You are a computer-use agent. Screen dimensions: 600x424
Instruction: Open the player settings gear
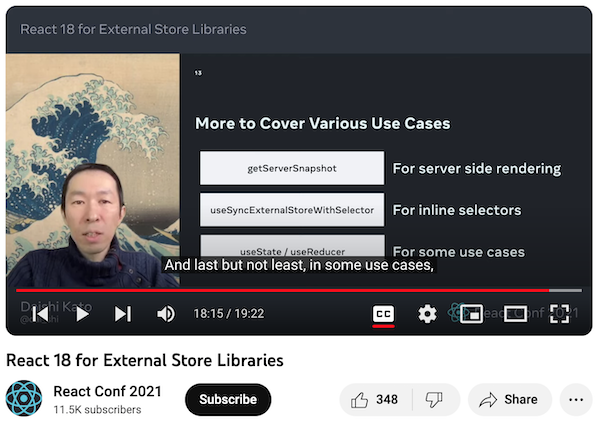coord(427,314)
